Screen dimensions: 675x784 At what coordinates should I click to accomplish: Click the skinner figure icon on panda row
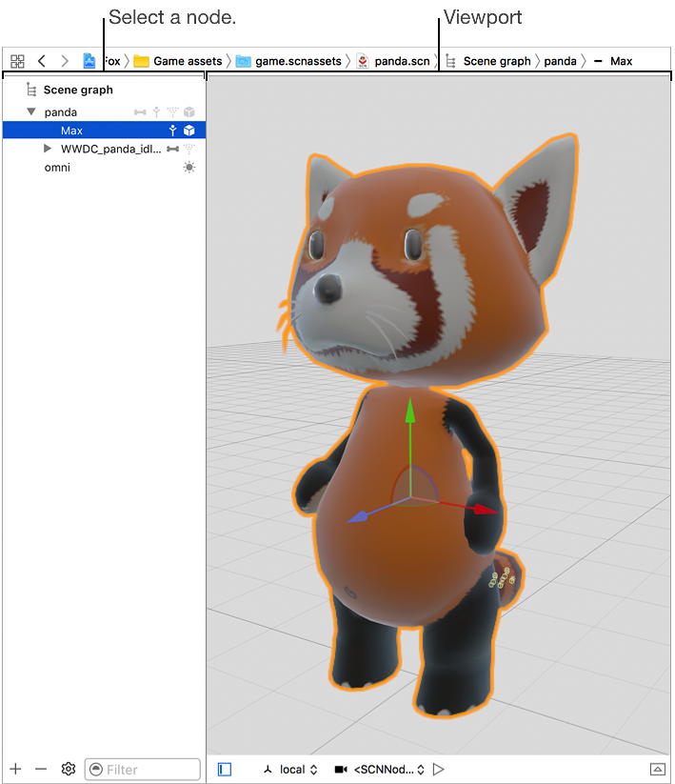point(156,112)
